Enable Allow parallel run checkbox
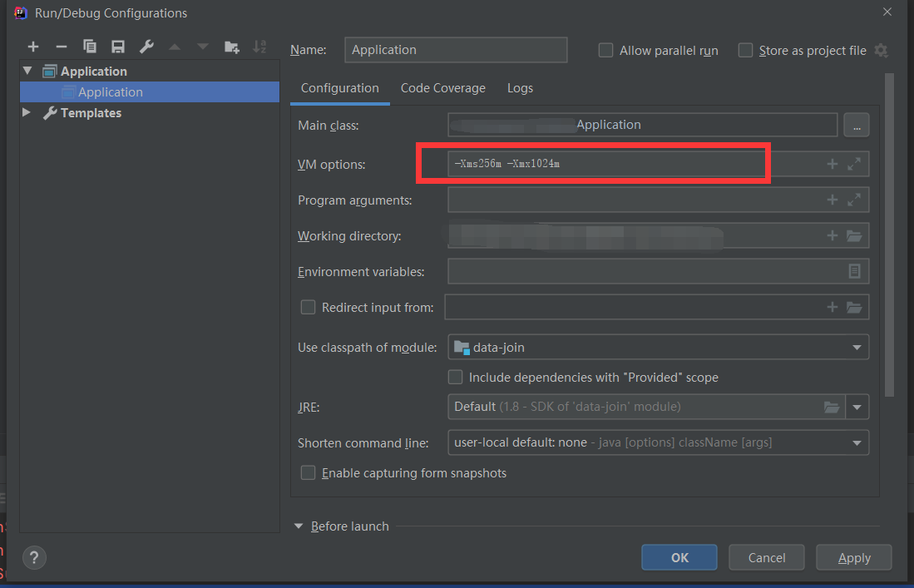Image resolution: width=914 pixels, height=588 pixels. [x=605, y=51]
